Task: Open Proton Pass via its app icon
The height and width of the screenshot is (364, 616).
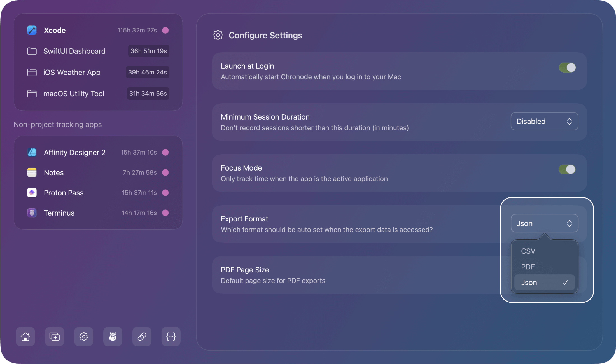Action: (32, 193)
